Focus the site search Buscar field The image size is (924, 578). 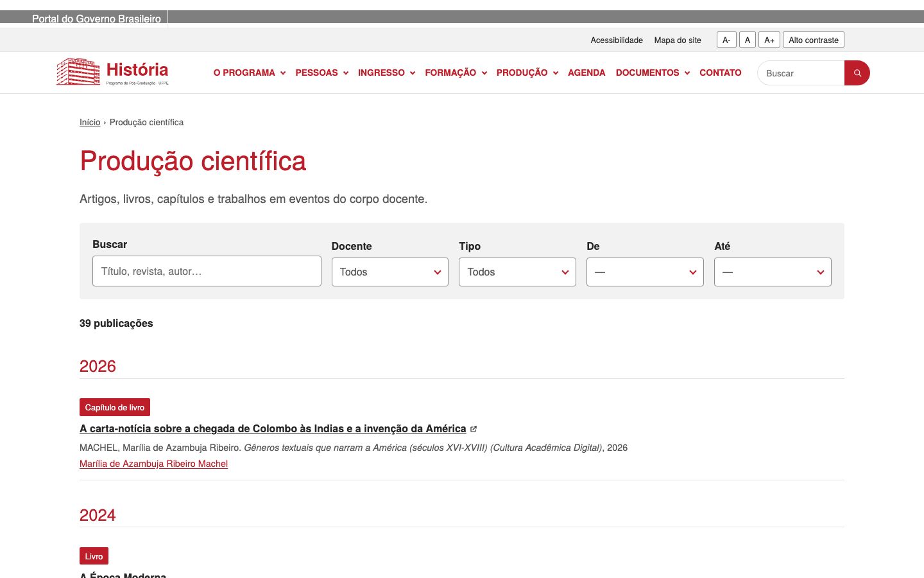[801, 73]
